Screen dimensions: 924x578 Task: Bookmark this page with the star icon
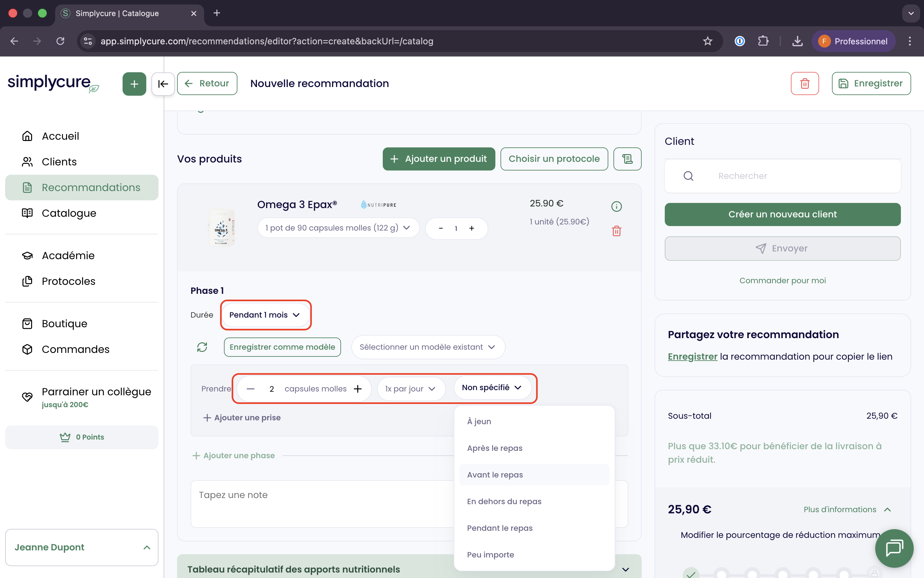click(x=707, y=41)
